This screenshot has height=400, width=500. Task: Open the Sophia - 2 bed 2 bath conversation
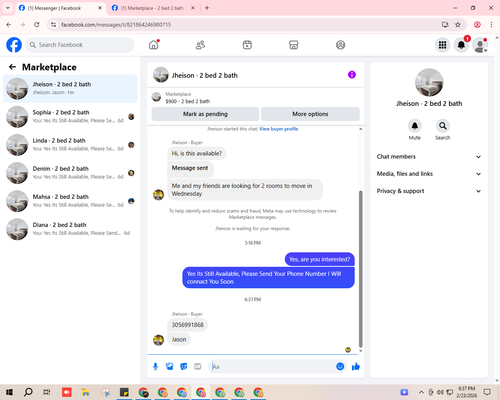click(70, 117)
